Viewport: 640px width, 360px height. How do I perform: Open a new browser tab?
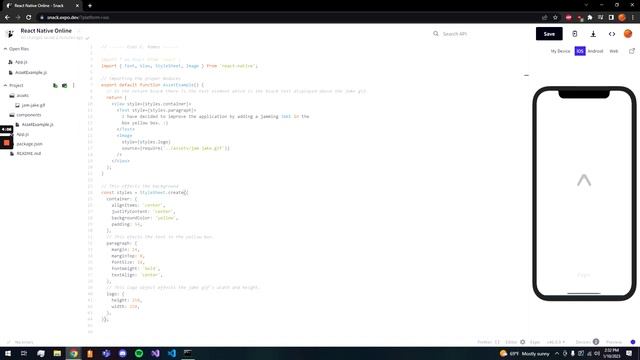(90, 6)
